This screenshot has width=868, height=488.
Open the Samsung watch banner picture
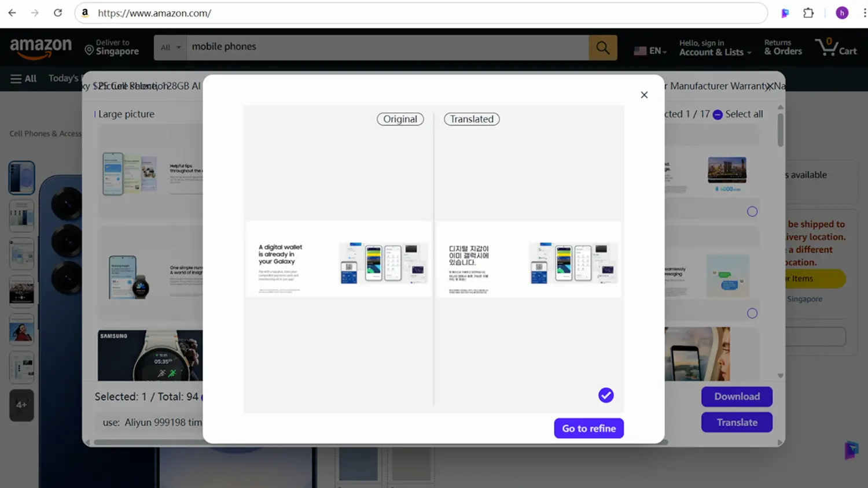click(x=150, y=355)
